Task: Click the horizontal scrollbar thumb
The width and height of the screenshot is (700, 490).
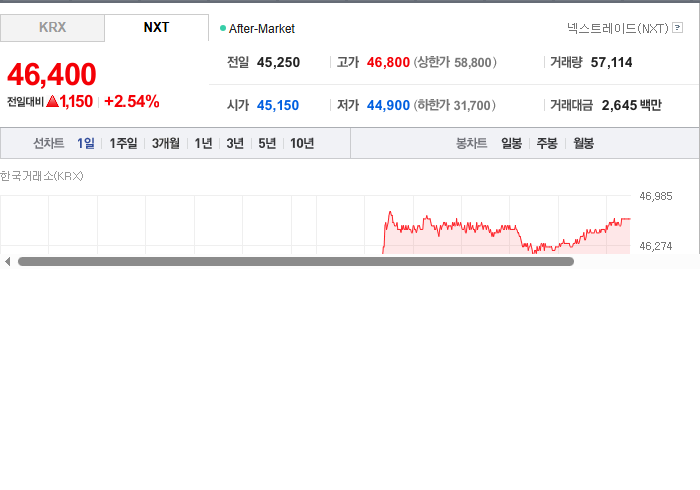Action: pos(296,262)
